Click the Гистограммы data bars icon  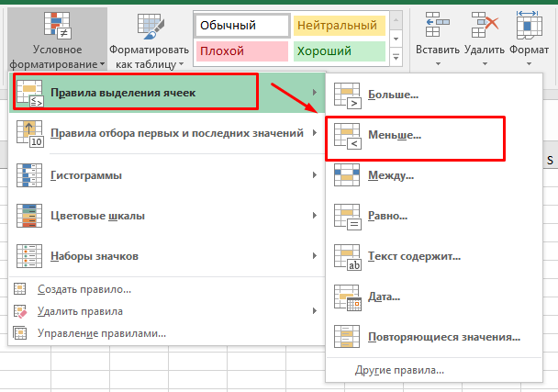tap(29, 175)
